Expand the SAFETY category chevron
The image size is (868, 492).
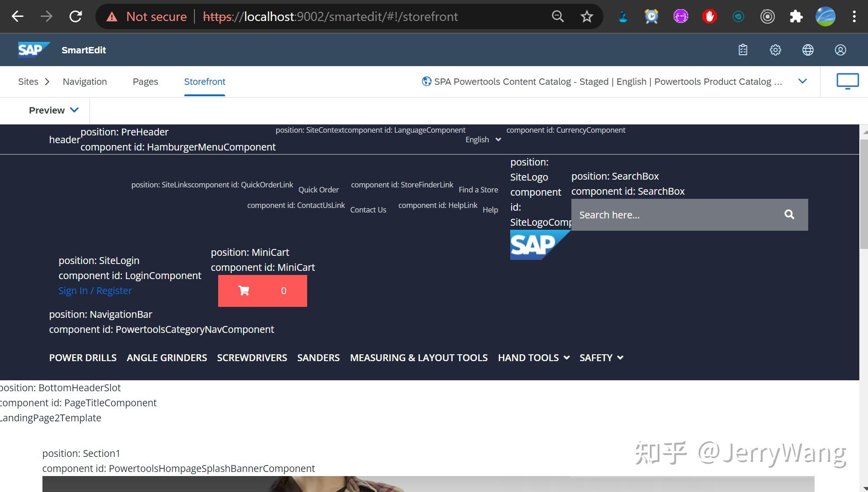620,358
